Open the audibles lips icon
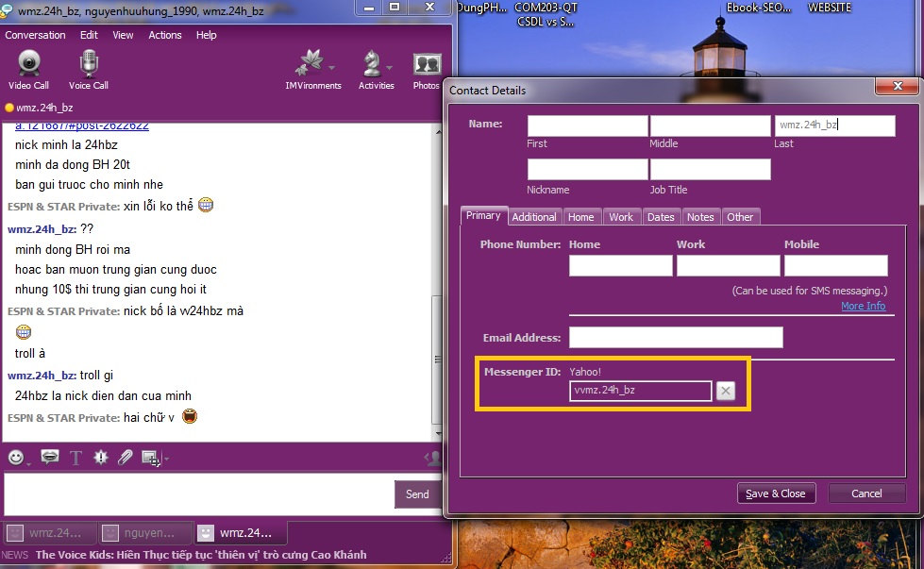Viewport: 924px width, 569px height. pos(49,457)
